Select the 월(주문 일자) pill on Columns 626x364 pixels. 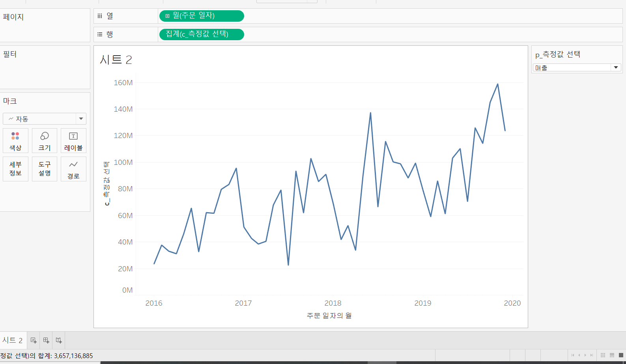tap(202, 16)
